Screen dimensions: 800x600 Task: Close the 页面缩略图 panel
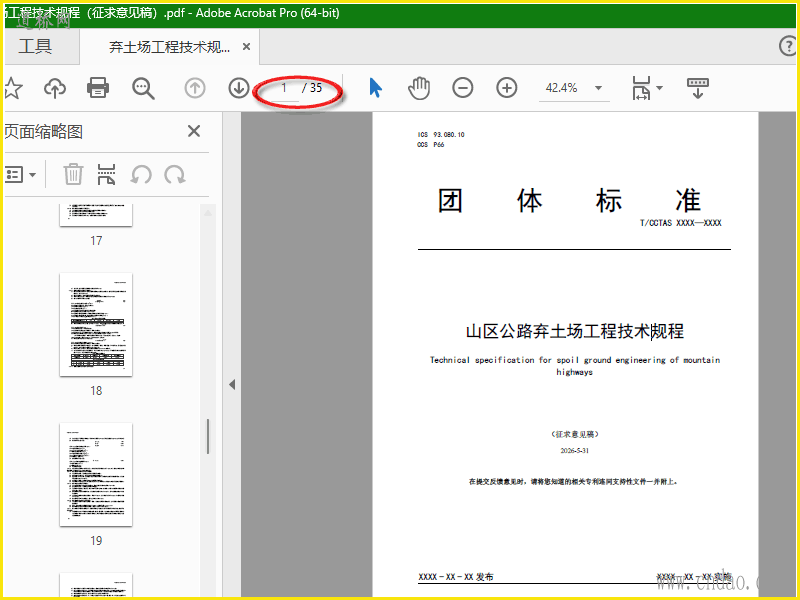click(194, 131)
